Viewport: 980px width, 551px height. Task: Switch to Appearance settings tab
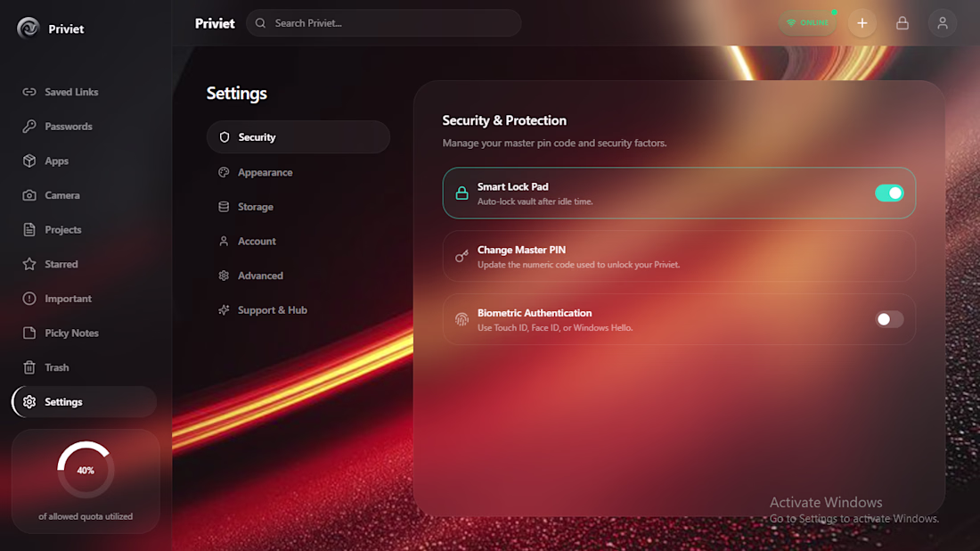pyautogui.click(x=298, y=172)
